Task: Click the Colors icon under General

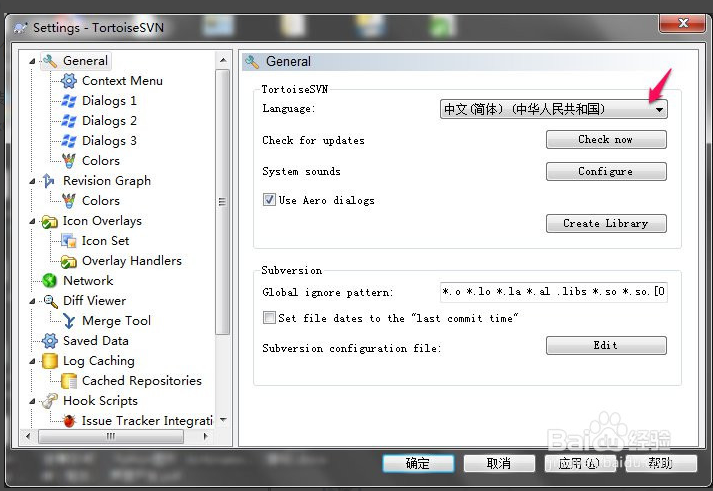Action: click(69, 161)
